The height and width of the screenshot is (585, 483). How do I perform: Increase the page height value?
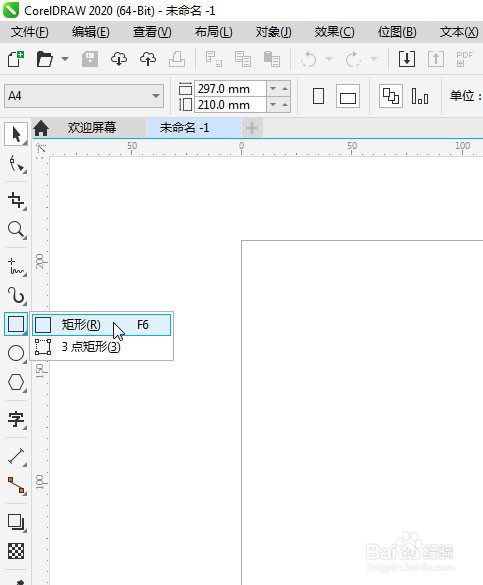tap(285, 105)
